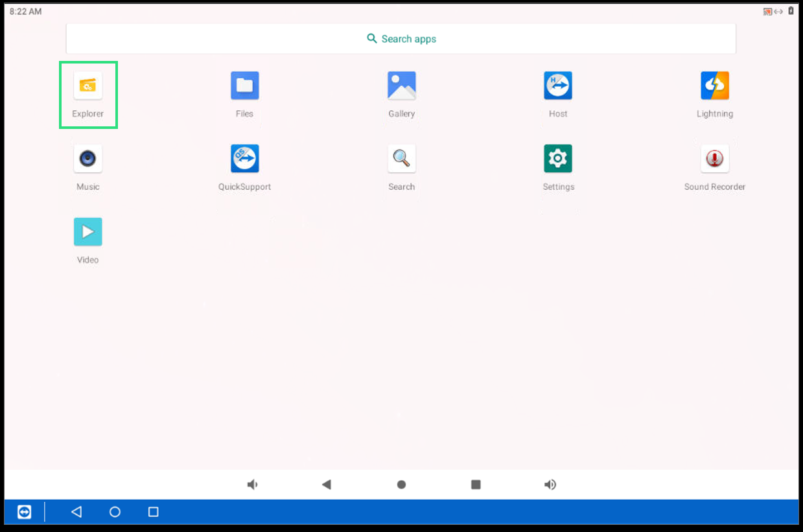Viewport: 803px width, 532px height.
Task: Tap the filled home circle in white bar
Action: point(401,485)
